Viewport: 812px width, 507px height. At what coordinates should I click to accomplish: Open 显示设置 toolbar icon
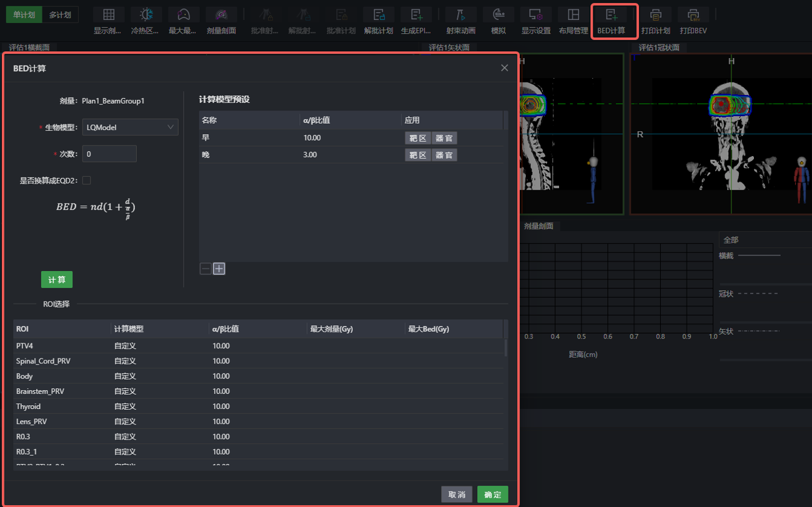[x=536, y=15]
